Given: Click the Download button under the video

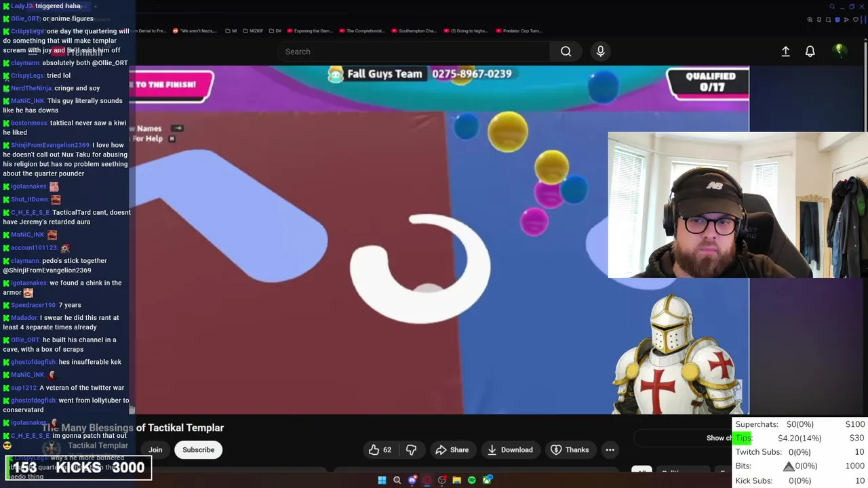Looking at the screenshot, I should point(509,449).
